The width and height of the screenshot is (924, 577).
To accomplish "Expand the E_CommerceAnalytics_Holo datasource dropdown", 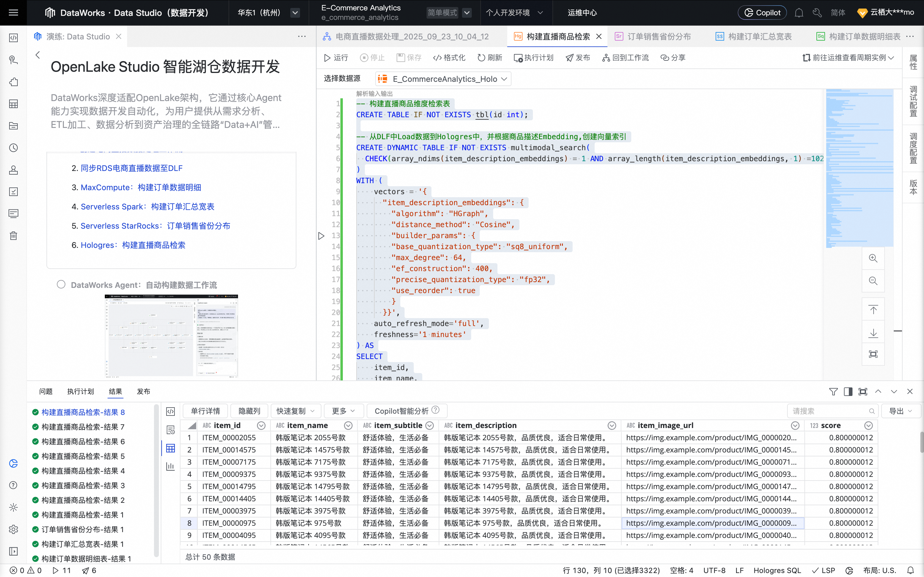I will coord(443,79).
